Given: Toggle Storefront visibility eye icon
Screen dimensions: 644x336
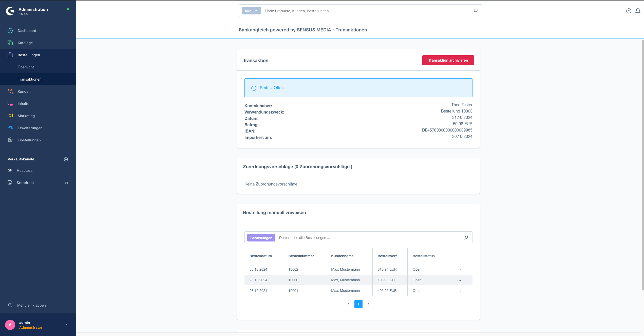Looking at the screenshot, I should pyautogui.click(x=66, y=183).
